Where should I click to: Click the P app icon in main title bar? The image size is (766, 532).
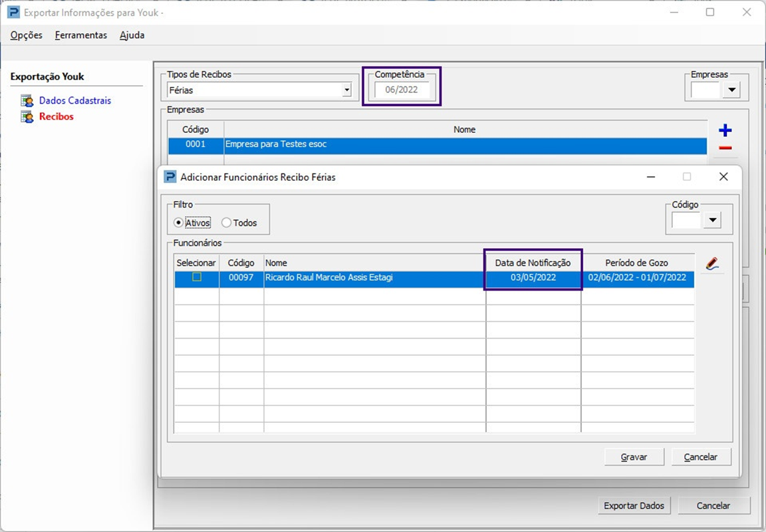point(14,12)
